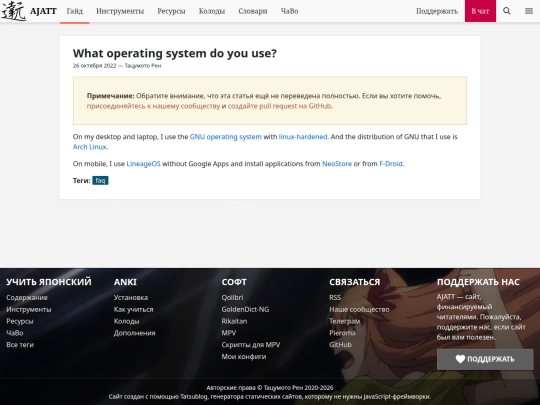This screenshot has height=405, width=540.
Task: Open the Гайд nav item
Action: point(75,11)
